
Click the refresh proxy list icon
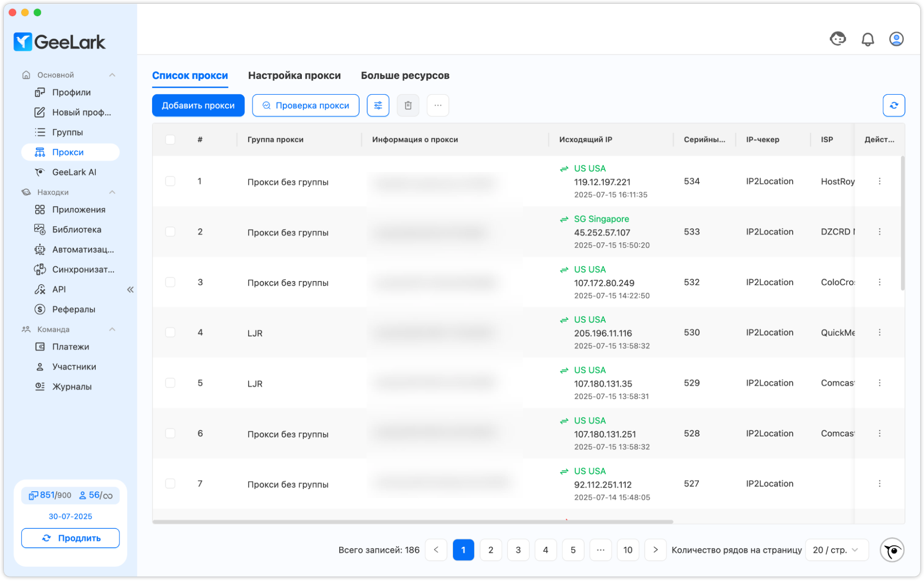tap(893, 105)
